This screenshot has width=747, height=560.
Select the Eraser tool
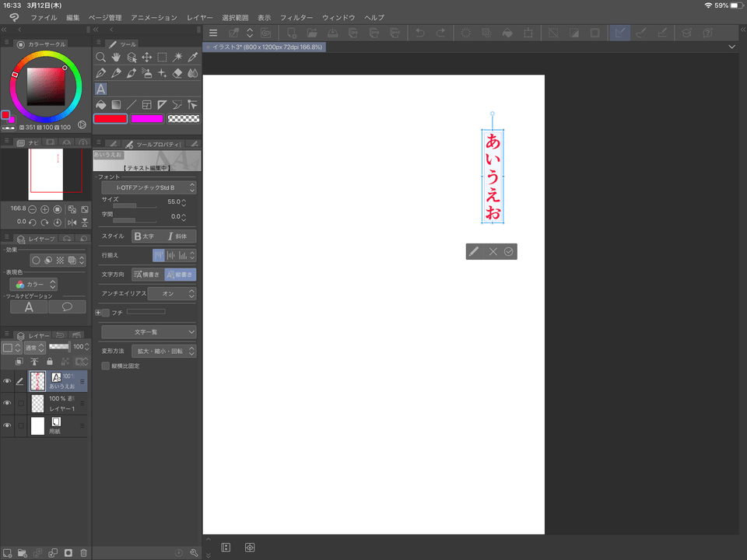177,73
